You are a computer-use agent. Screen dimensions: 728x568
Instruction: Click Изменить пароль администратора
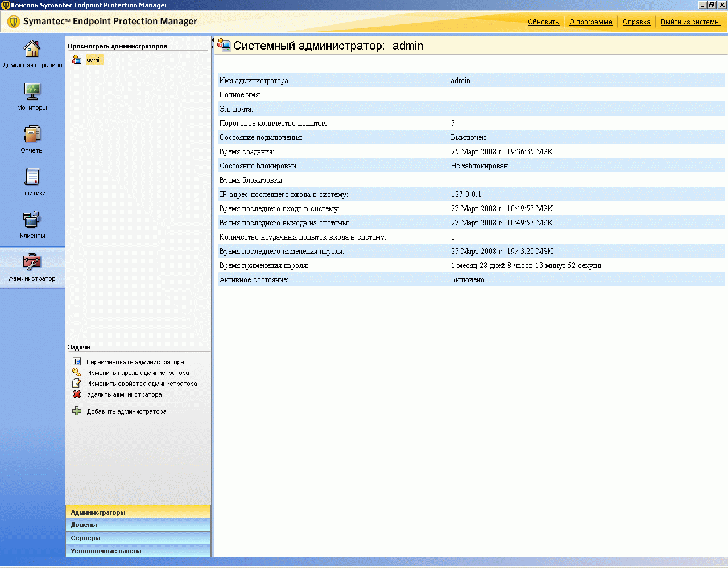tap(138, 373)
